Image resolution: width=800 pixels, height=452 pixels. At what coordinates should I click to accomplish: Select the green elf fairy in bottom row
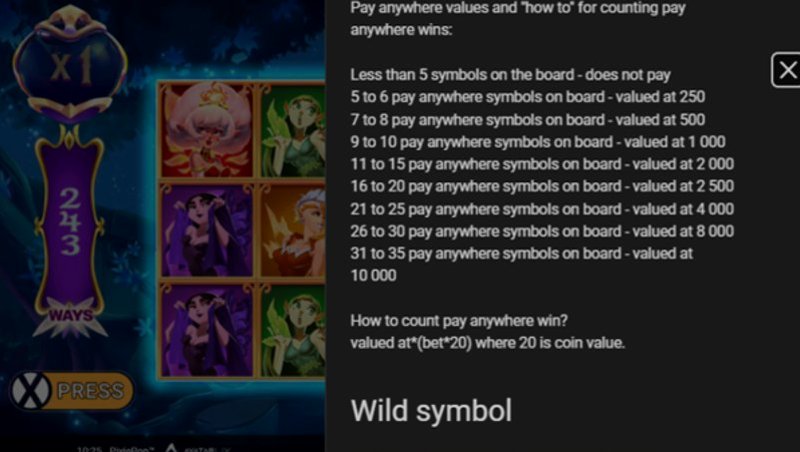[293, 331]
